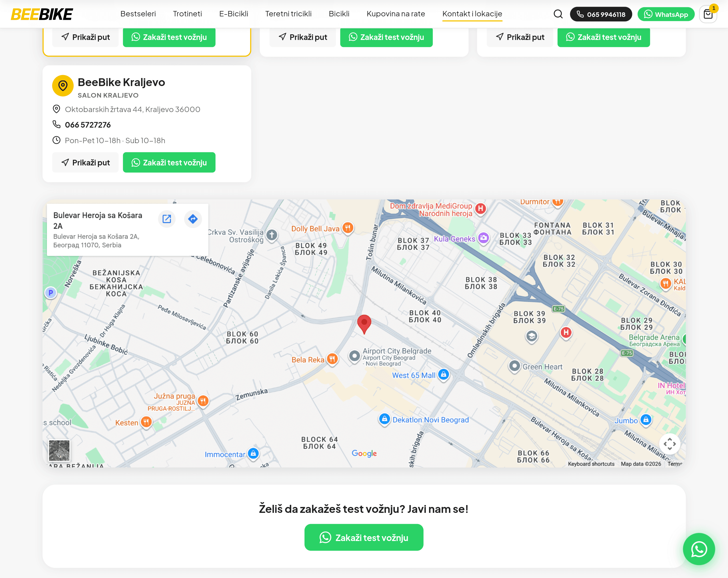Open E-Bicikli menu item
Screen dimensions: 728x578
click(233, 14)
